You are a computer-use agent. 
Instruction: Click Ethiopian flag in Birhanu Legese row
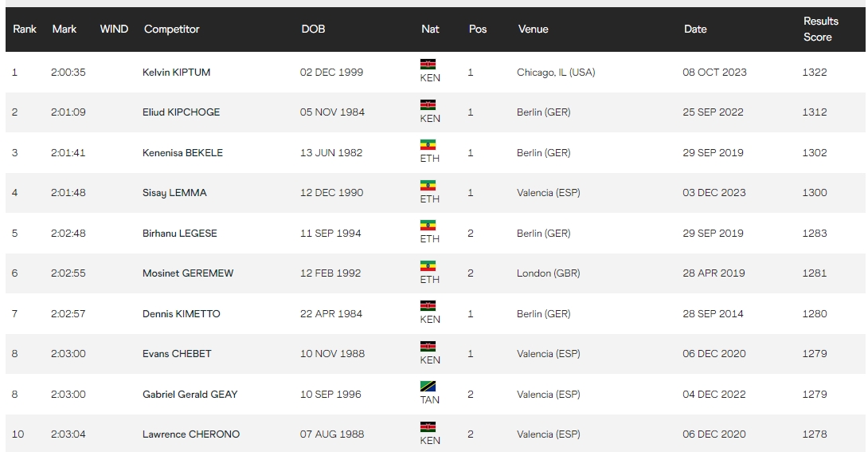tap(428, 226)
